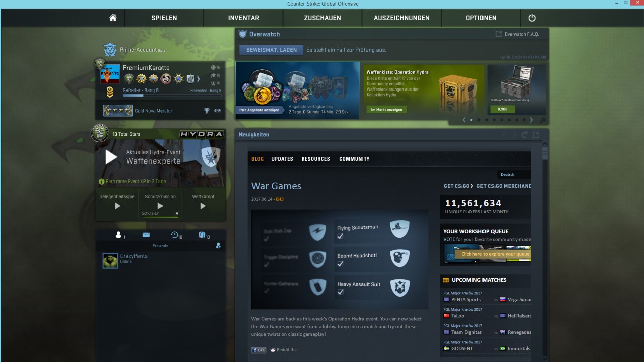Toggle the Boom! Headshot! checkbox
The width and height of the screenshot is (644, 362).
[340, 264]
